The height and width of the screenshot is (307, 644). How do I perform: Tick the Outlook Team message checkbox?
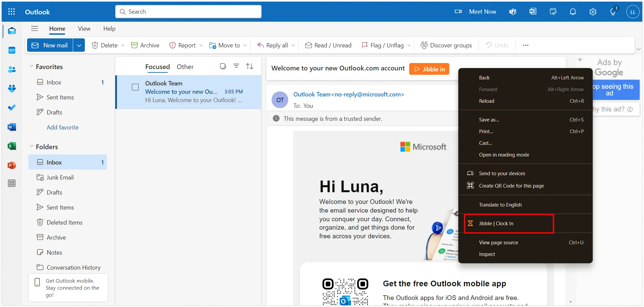pos(135,87)
